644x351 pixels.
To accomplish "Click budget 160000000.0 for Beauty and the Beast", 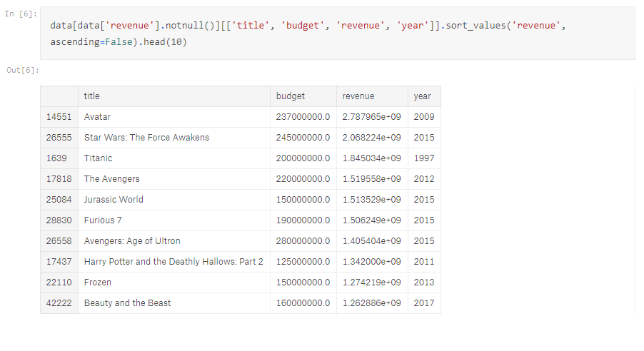I will pos(303,303).
